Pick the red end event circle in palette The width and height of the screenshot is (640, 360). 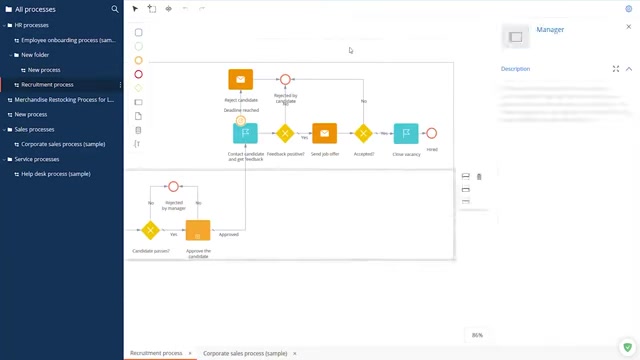138,74
